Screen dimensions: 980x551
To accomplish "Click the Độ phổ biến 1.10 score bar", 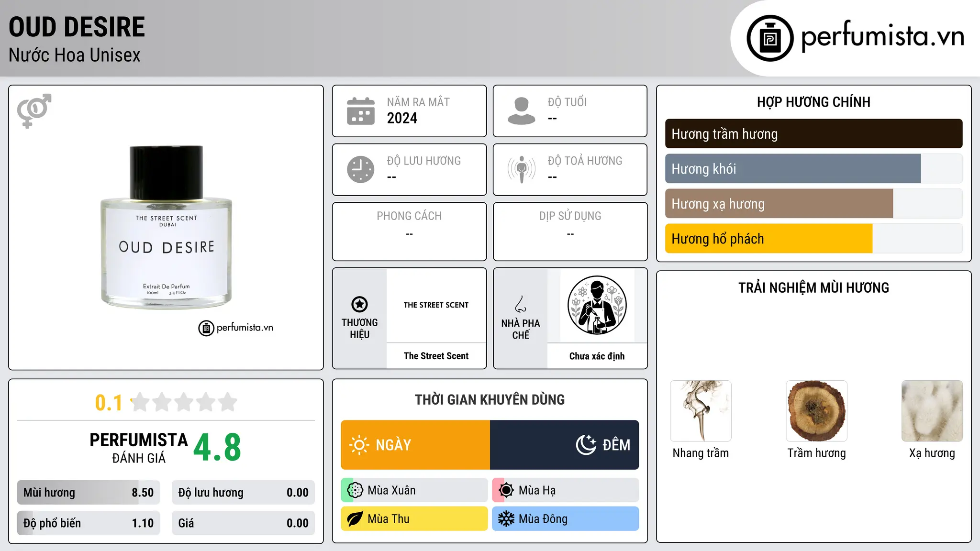I will pyautogui.click(x=89, y=523).
